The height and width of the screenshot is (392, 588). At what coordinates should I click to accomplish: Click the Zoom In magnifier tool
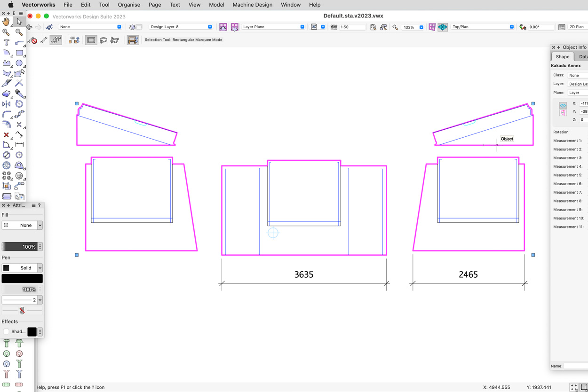6,32
